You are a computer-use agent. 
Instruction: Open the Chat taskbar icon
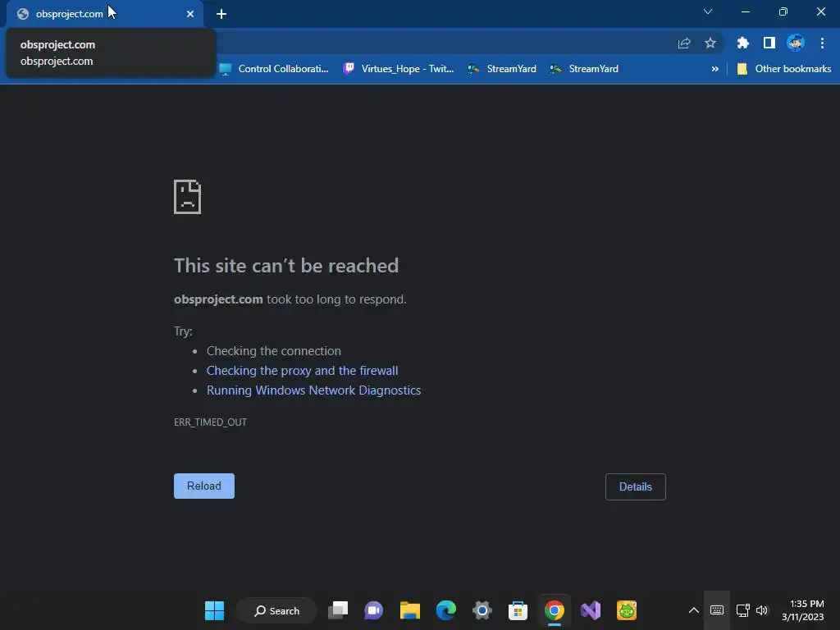coord(373,610)
